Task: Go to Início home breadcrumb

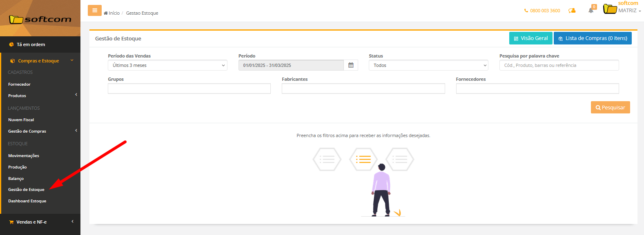Action: (x=112, y=13)
